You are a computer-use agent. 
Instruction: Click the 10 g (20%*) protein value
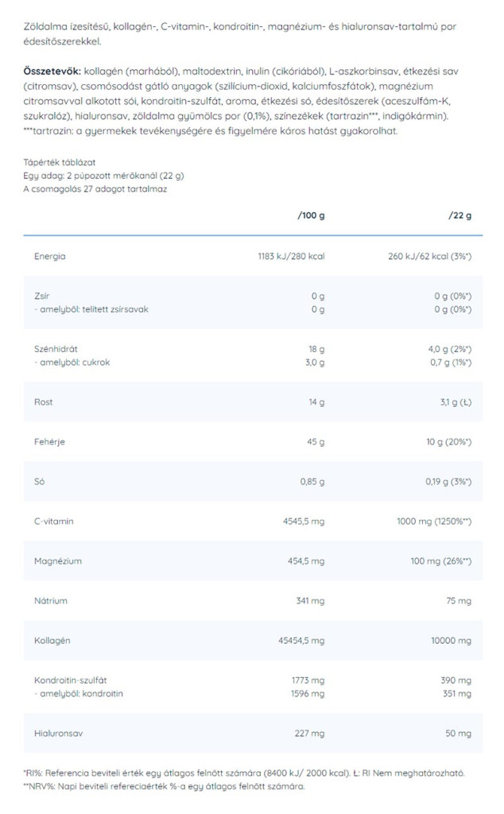[445, 442]
